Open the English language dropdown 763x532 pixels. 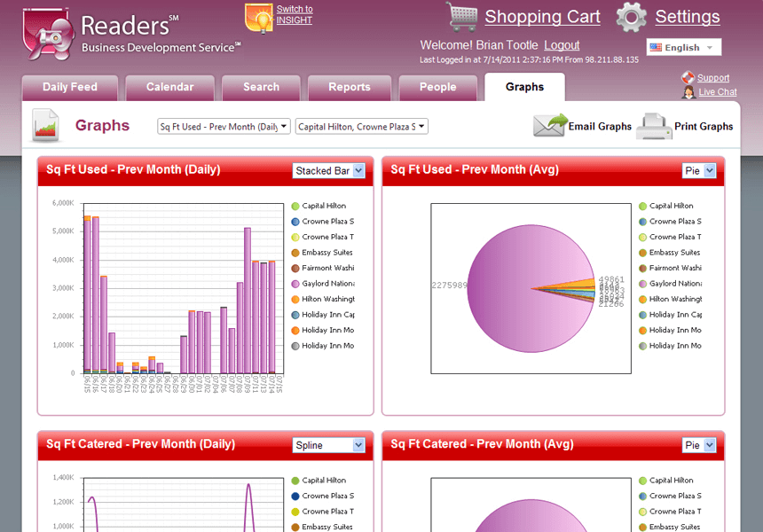click(x=684, y=47)
